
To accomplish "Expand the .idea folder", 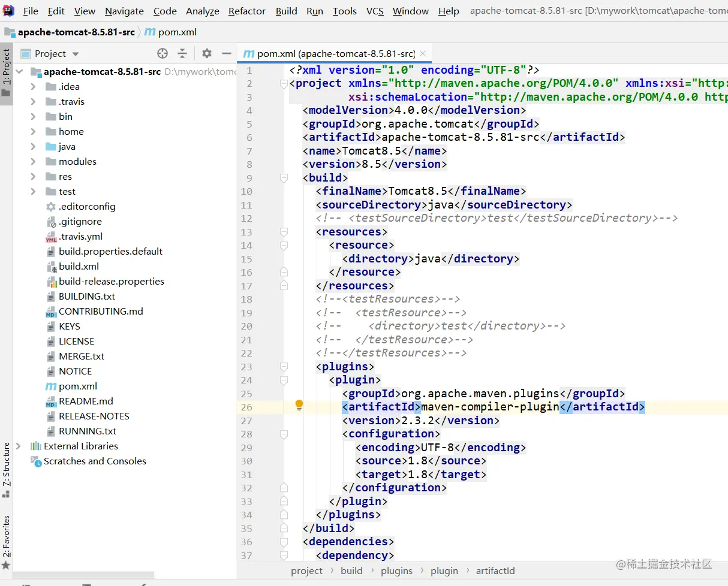I will point(34,86).
